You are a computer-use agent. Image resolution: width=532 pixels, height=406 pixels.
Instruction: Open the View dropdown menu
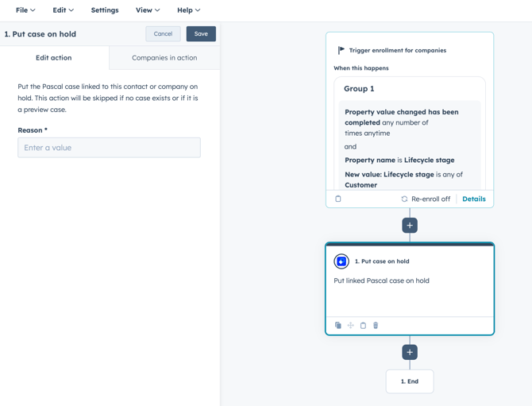point(148,10)
